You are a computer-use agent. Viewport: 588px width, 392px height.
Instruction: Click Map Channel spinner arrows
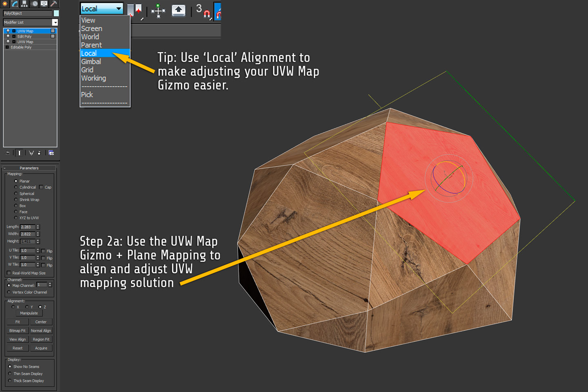click(x=50, y=285)
